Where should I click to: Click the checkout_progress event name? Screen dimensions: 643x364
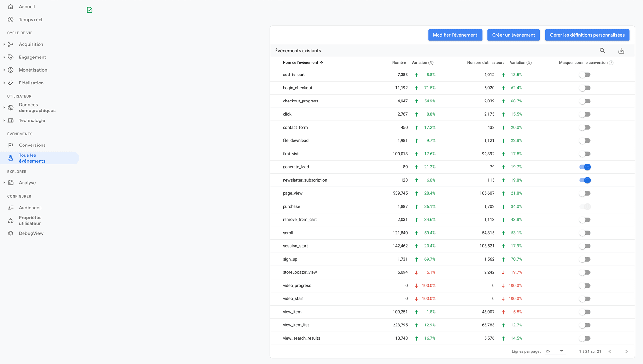click(x=301, y=101)
